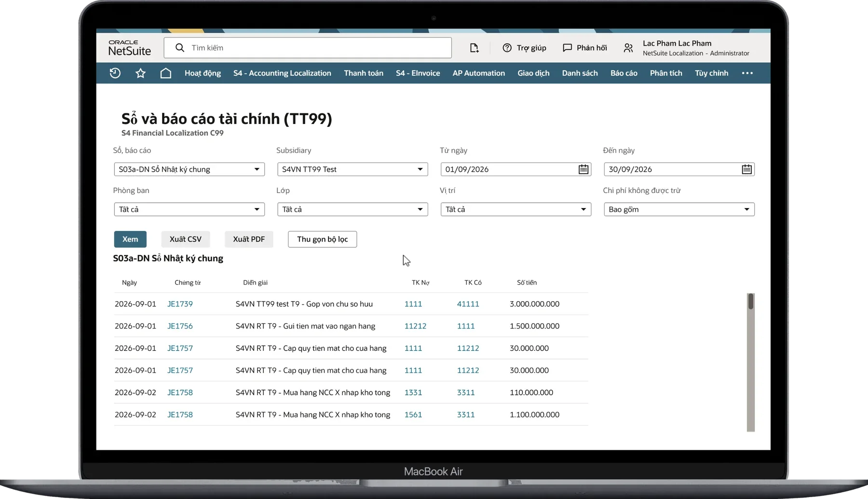Open the user role switch icon
868x499 pixels.
pos(628,48)
